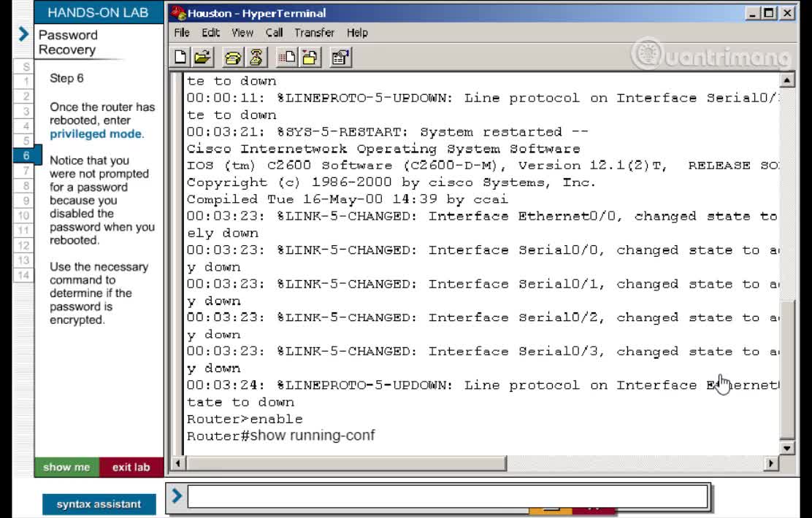Go to lab step 7
The height and width of the screenshot is (518, 812).
point(24,171)
